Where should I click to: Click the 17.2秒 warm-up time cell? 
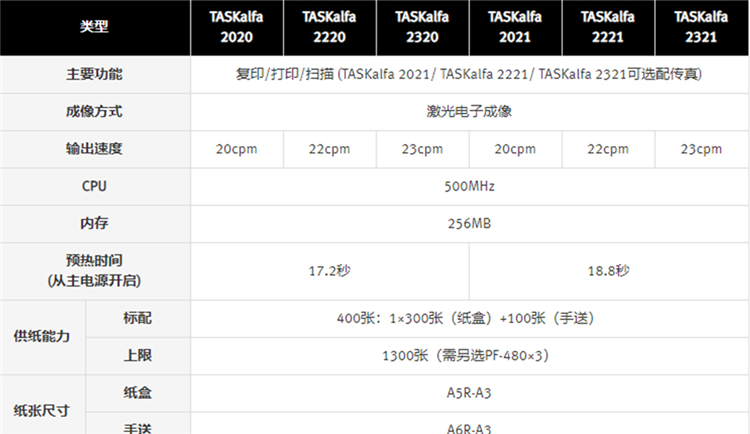point(329,271)
